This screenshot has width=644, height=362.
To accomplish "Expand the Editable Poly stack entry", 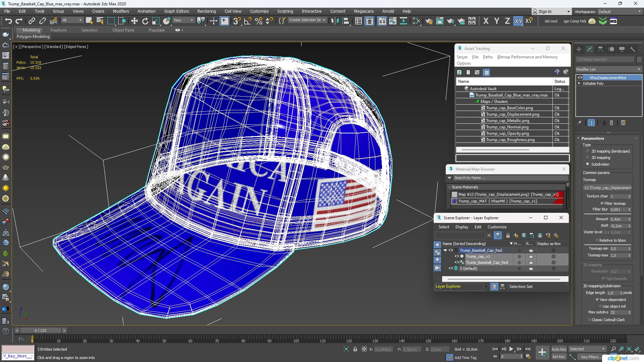I will tap(579, 83).
